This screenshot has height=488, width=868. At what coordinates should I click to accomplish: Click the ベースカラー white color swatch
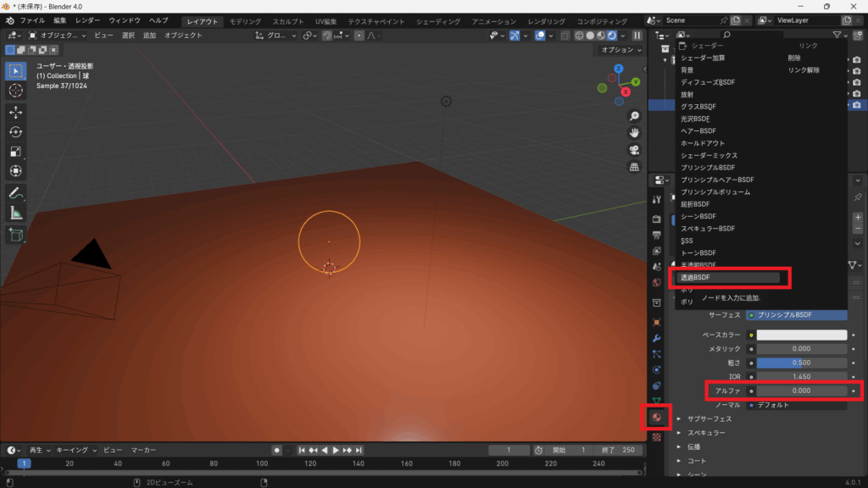(x=801, y=335)
